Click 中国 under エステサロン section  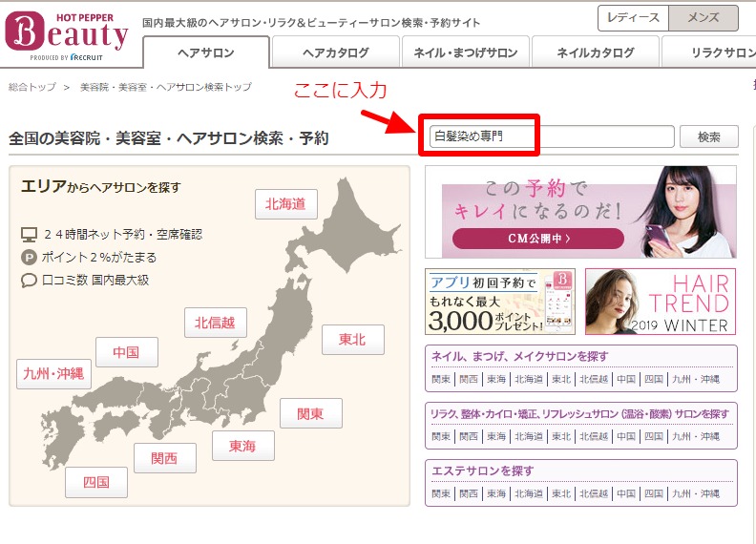click(626, 493)
